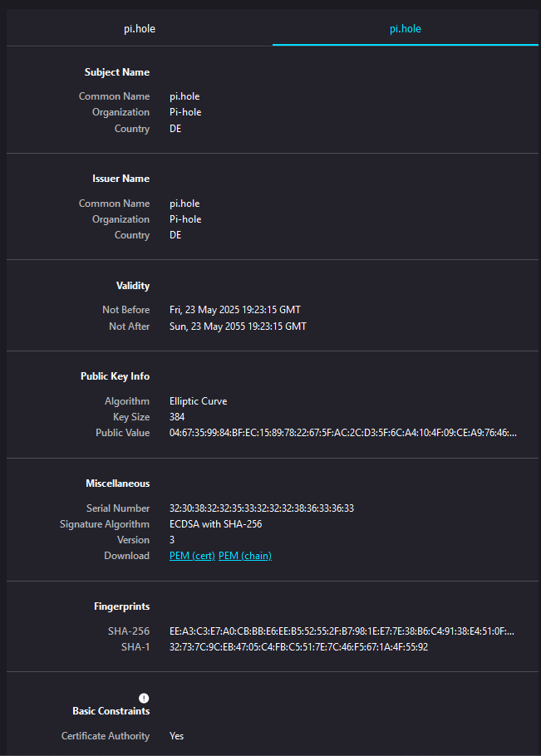Click the SHA-256 fingerprint value

[342, 631]
